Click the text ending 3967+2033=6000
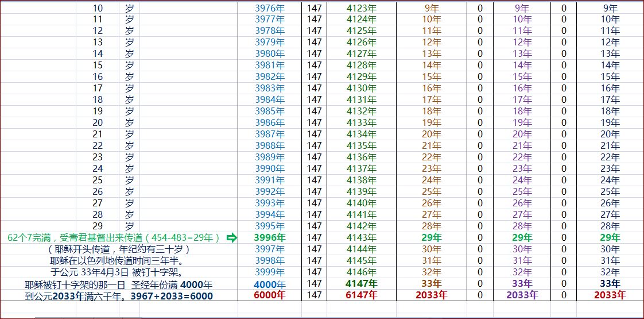Image resolution: width=644 pixels, height=319 pixels. pyautogui.click(x=119, y=296)
